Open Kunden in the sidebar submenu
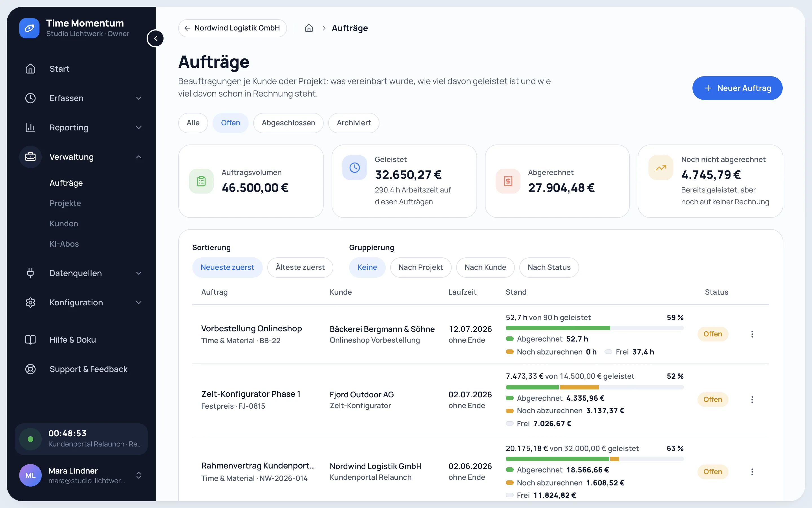 point(64,224)
